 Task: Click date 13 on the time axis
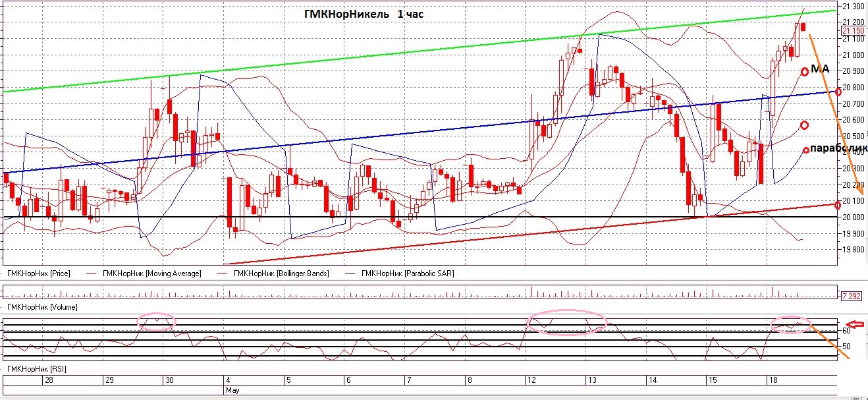(592, 381)
